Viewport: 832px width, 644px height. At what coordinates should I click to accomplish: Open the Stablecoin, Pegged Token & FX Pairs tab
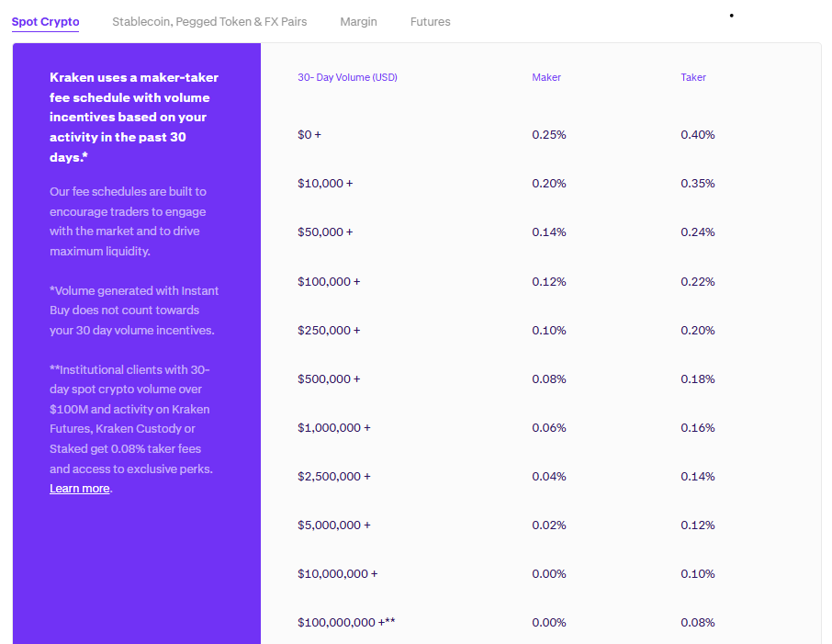(x=209, y=21)
